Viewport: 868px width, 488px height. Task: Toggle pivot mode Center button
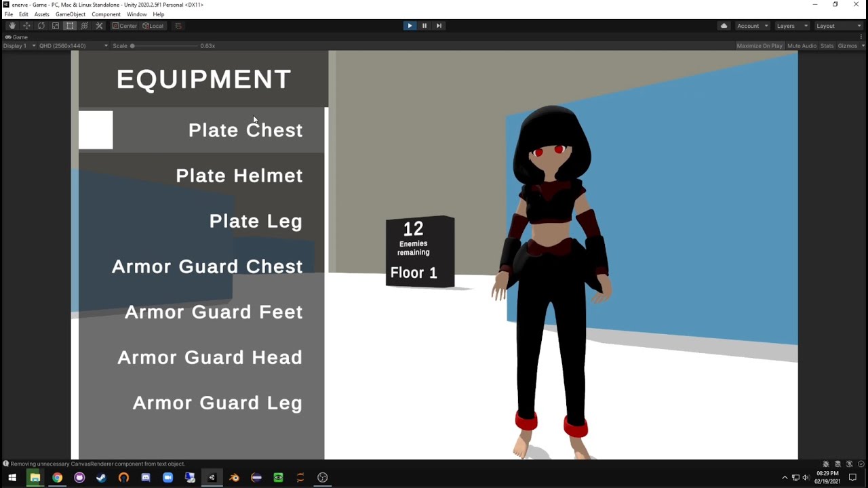(x=125, y=26)
